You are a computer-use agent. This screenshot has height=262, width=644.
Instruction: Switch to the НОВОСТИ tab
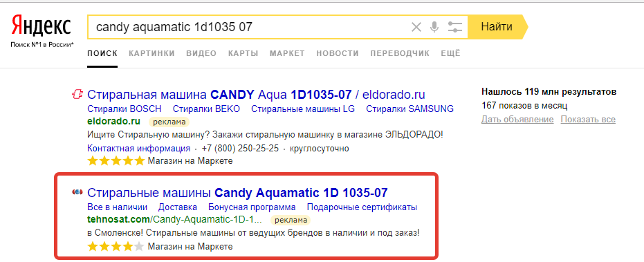point(338,53)
